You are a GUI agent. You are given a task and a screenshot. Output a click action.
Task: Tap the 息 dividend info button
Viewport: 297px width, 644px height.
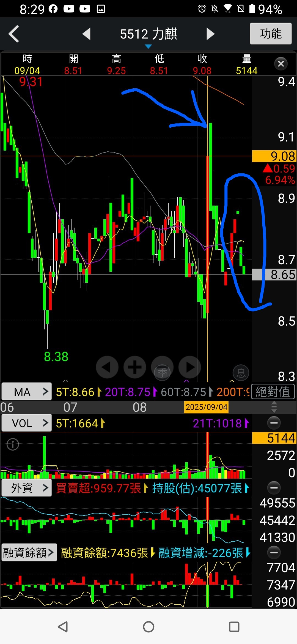coord(241,373)
